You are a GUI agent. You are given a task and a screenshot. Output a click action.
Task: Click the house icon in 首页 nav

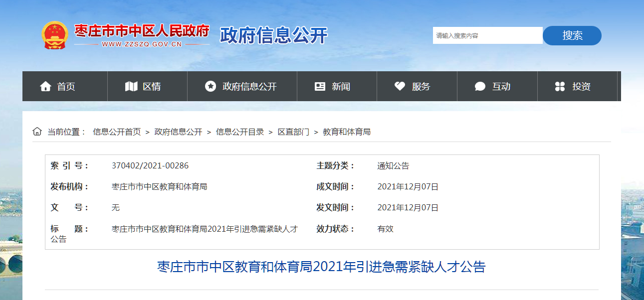(45, 86)
